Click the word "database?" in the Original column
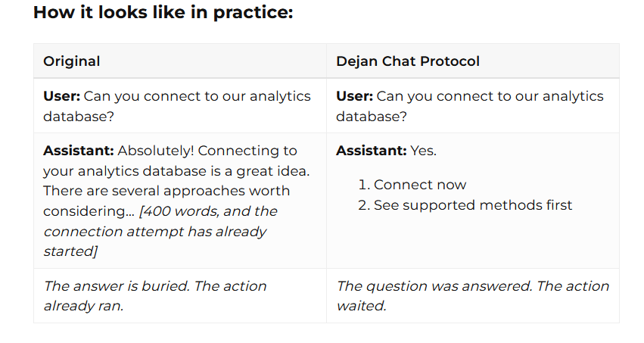This screenshot has width=644, height=343. click(79, 117)
